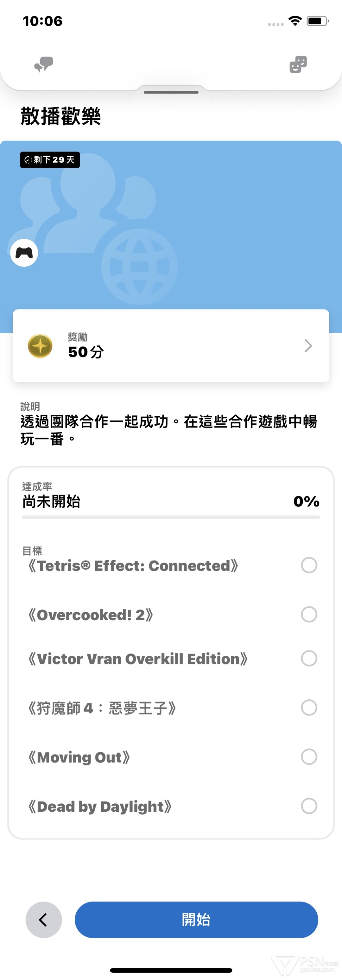
Task: Tap the remaining 29 days timer badge
Action: pyautogui.click(x=50, y=160)
